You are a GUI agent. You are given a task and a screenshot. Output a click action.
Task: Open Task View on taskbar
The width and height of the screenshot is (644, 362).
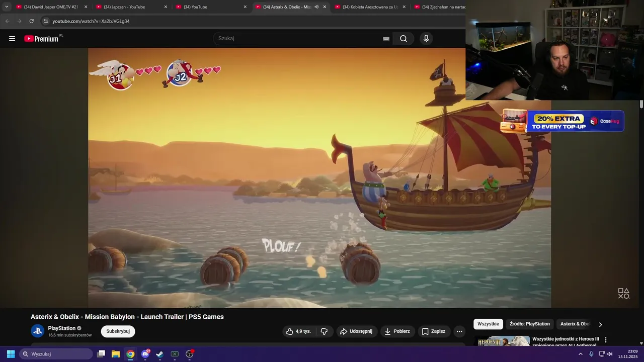click(101, 354)
